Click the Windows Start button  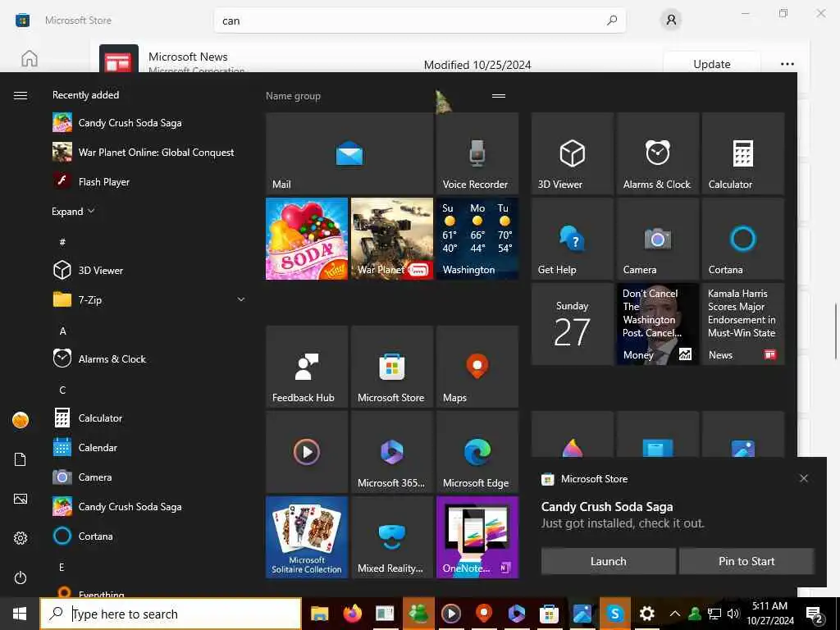tap(20, 614)
